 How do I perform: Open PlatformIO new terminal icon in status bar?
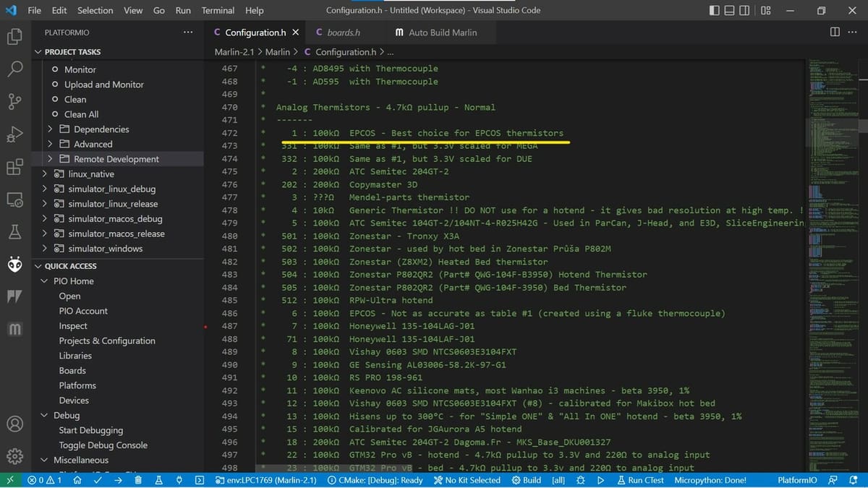point(200,480)
